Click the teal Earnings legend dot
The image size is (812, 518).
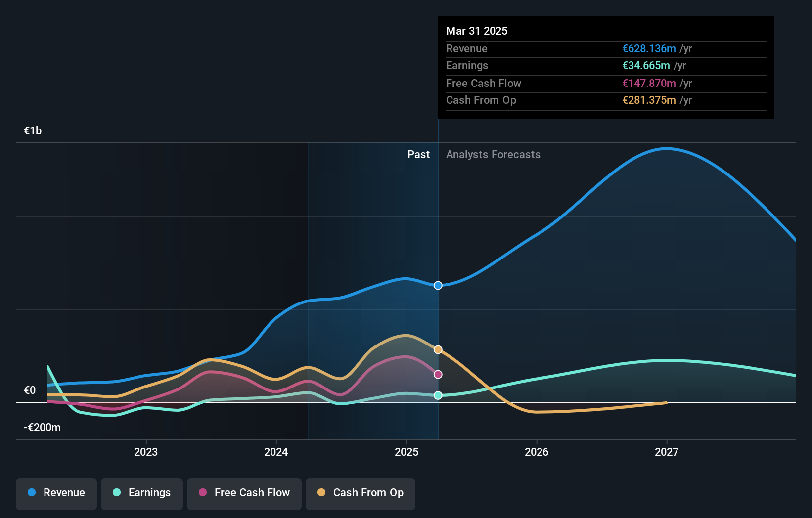pyautogui.click(x=117, y=493)
